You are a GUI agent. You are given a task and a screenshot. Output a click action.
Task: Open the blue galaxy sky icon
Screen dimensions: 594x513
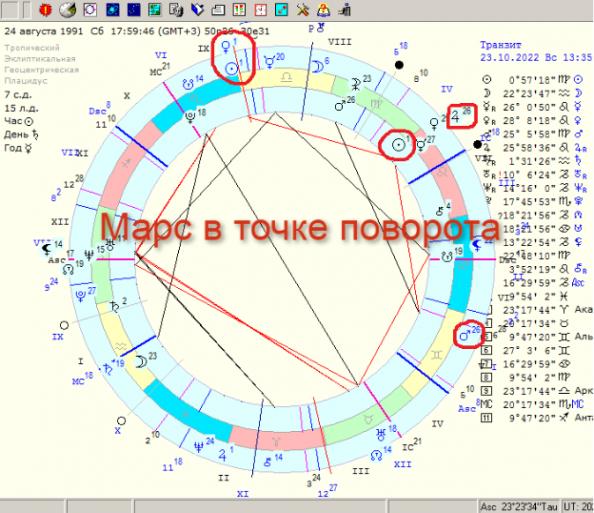coord(113,10)
